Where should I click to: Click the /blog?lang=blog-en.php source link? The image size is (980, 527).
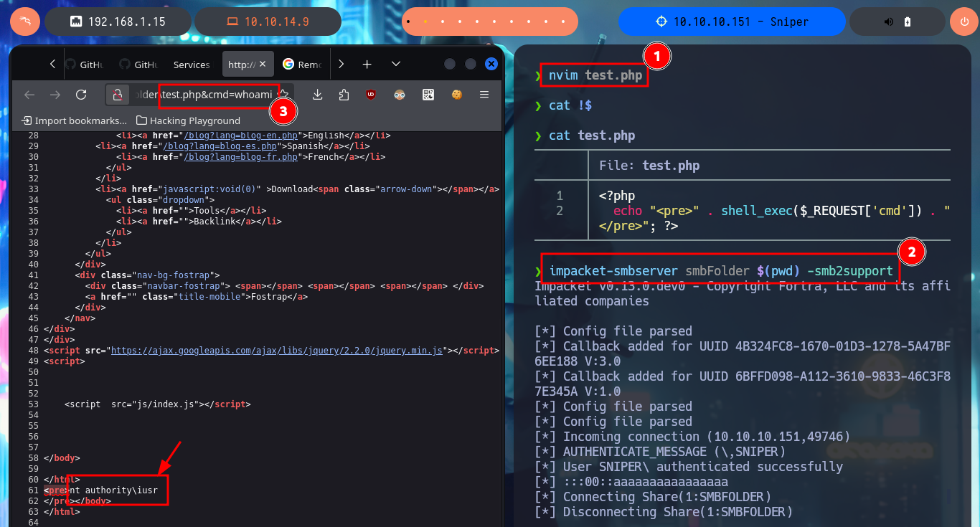[x=241, y=135]
